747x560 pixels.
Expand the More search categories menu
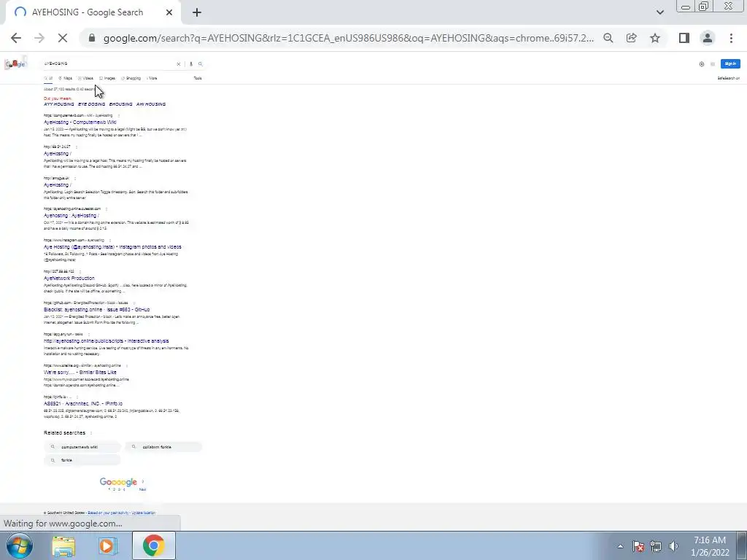[152, 78]
